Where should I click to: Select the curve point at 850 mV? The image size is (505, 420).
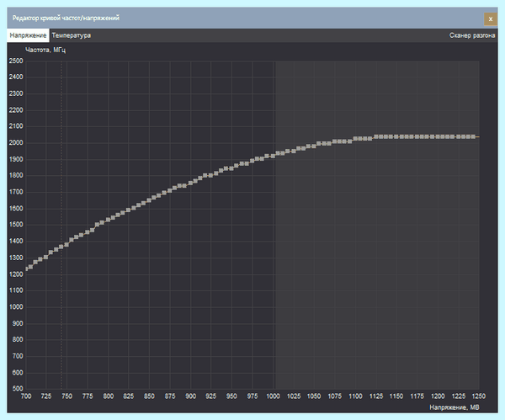[x=149, y=200]
